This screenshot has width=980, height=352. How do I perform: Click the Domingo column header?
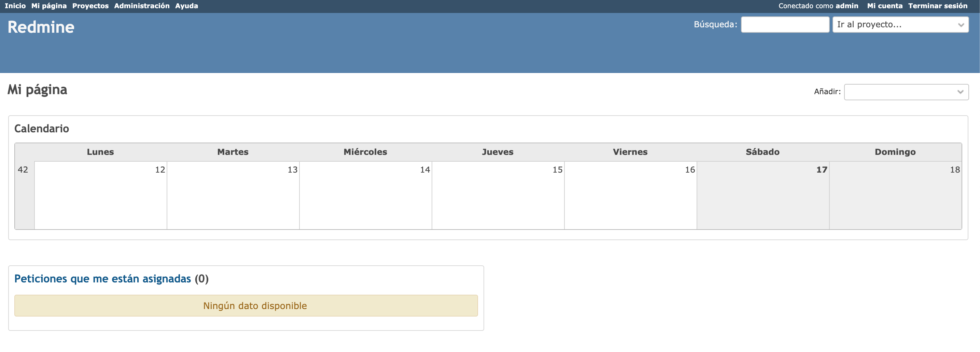[895, 152]
